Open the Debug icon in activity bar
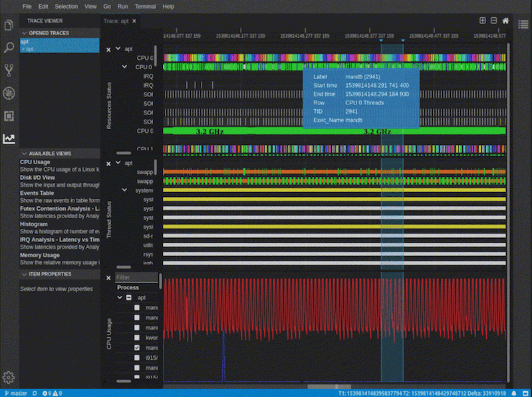This screenshot has width=532, height=397. [x=9, y=93]
